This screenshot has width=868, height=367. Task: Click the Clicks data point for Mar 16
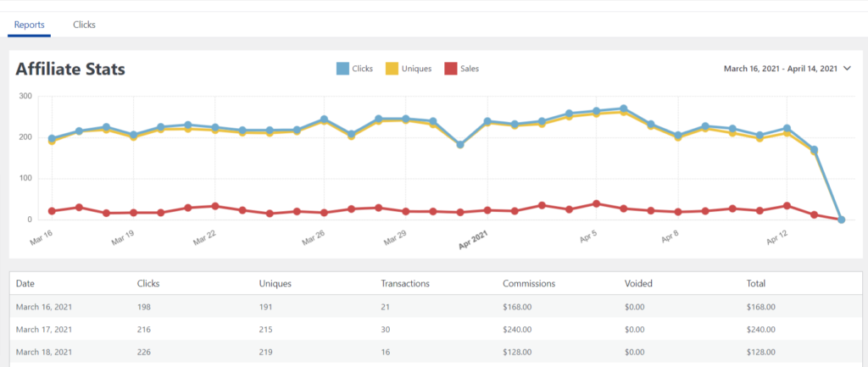[x=52, y=138]
